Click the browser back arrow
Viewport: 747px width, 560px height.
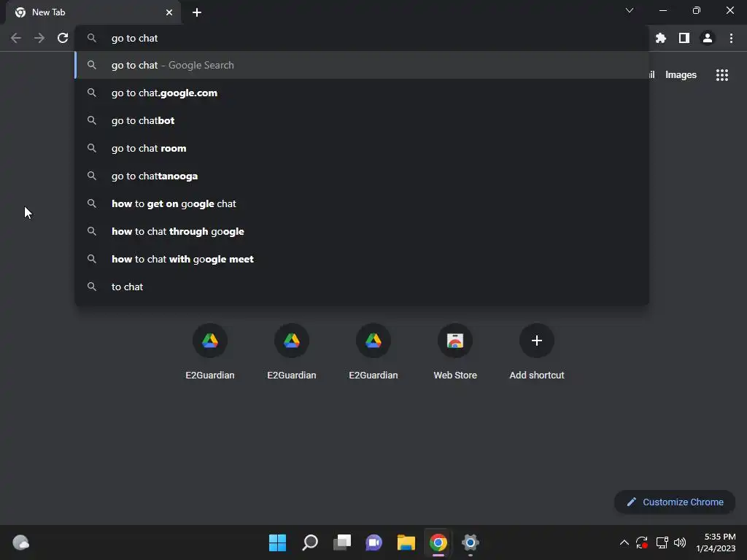tap(16, 38)
